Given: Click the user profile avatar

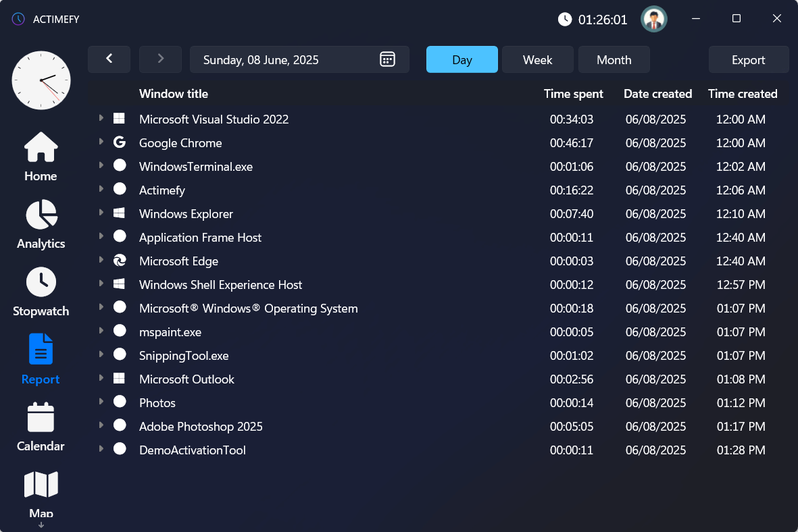Looking at the screenshot, I should (x=653, y=19).
